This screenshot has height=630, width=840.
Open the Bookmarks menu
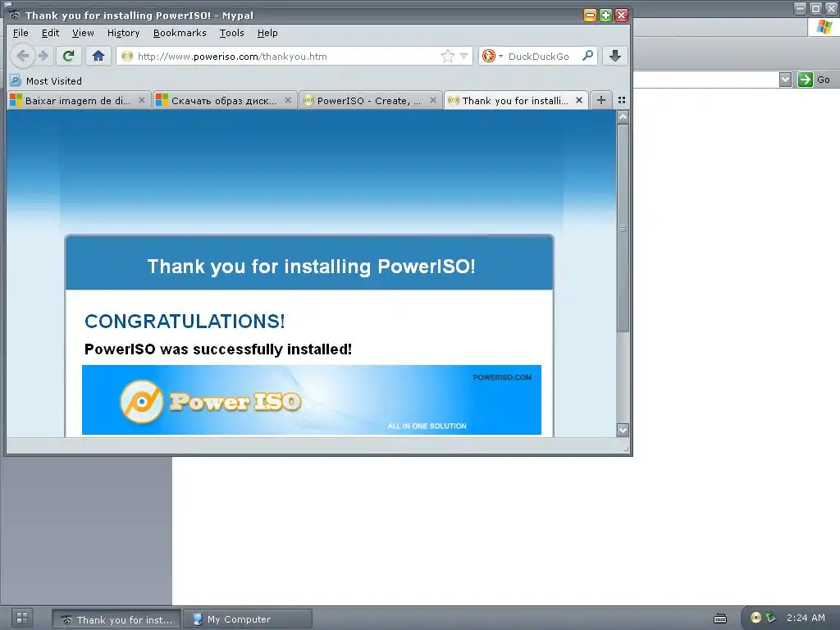coord(180,33)
